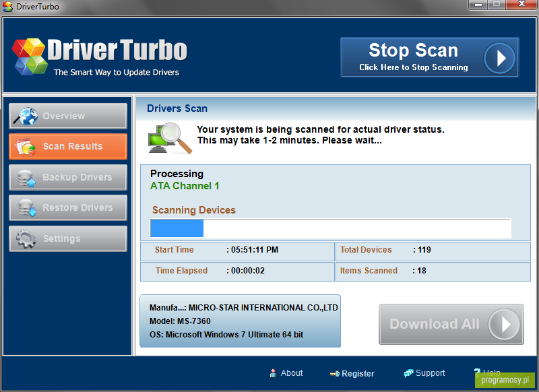This screenshot has width=539, height=392.
Task: Click the Items Scanned value 18
Action: coord(422,271)
